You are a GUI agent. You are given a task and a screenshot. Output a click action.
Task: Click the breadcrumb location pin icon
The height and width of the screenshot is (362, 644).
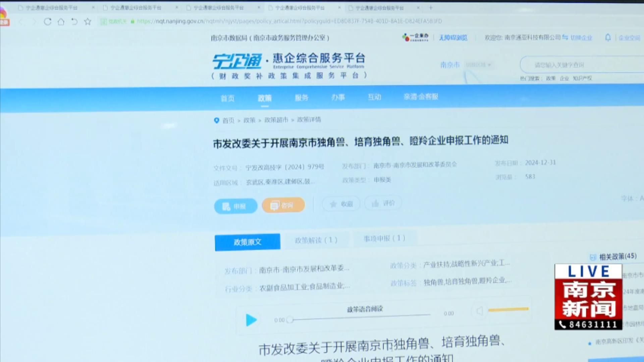point(217,120)
